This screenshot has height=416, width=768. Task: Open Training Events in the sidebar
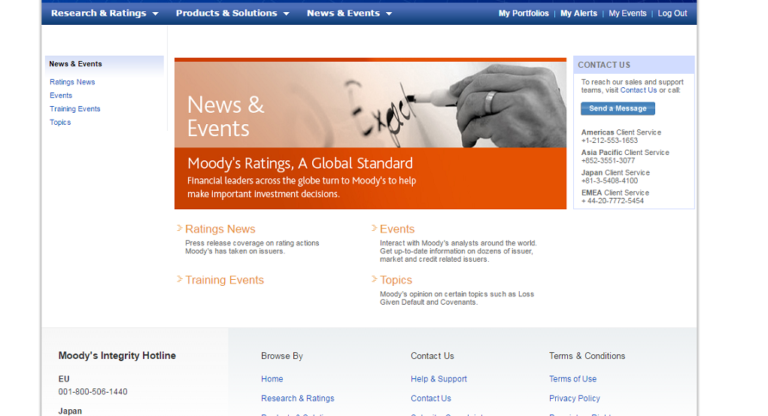pos(74,109)
